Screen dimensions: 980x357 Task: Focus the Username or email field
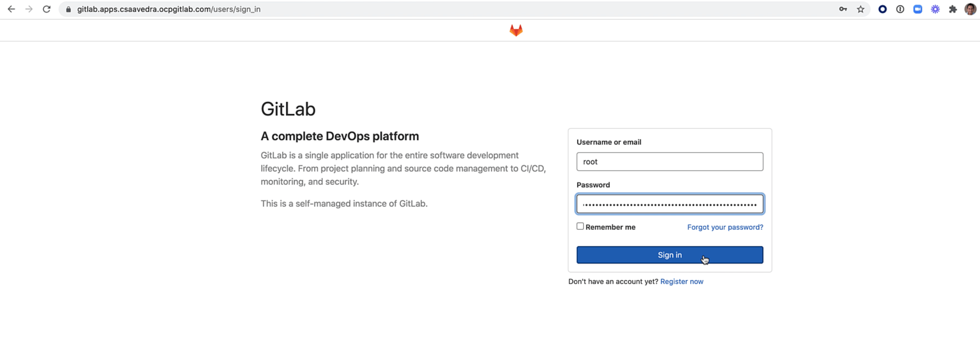click(669, 162)
